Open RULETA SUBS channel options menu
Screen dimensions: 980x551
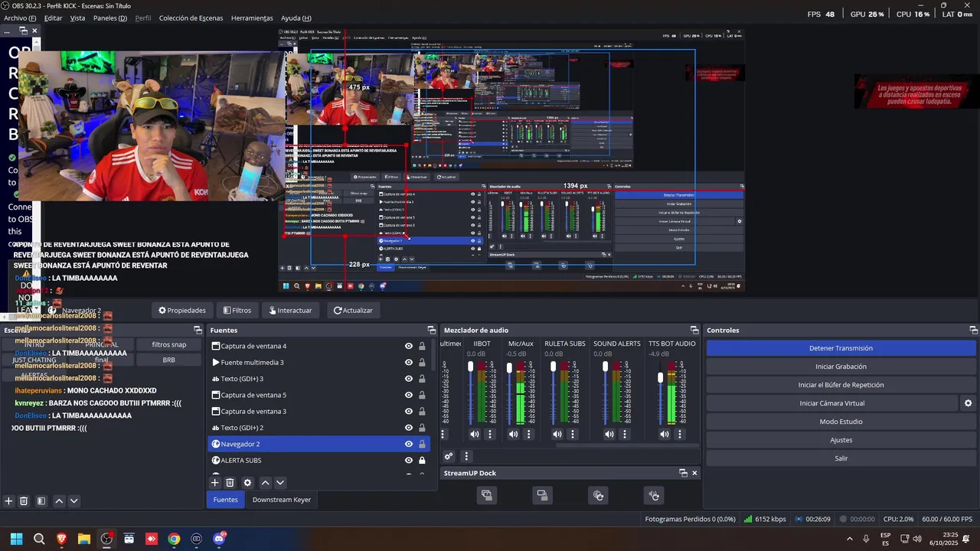tap(573, 434)
